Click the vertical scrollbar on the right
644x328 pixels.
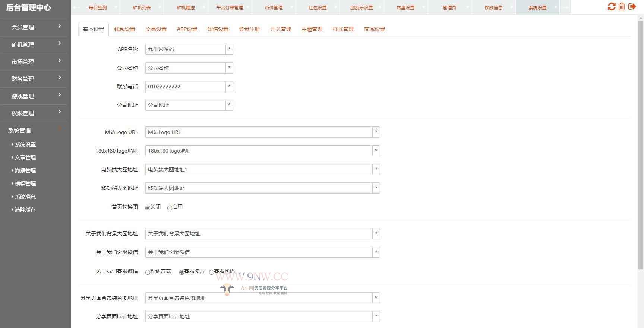point(641,149)
